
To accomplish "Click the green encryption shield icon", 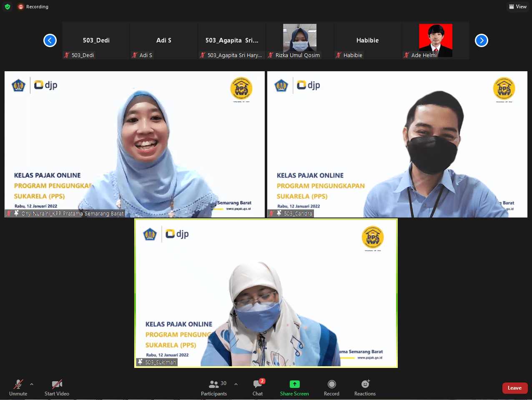I will [x=8, y=7].
